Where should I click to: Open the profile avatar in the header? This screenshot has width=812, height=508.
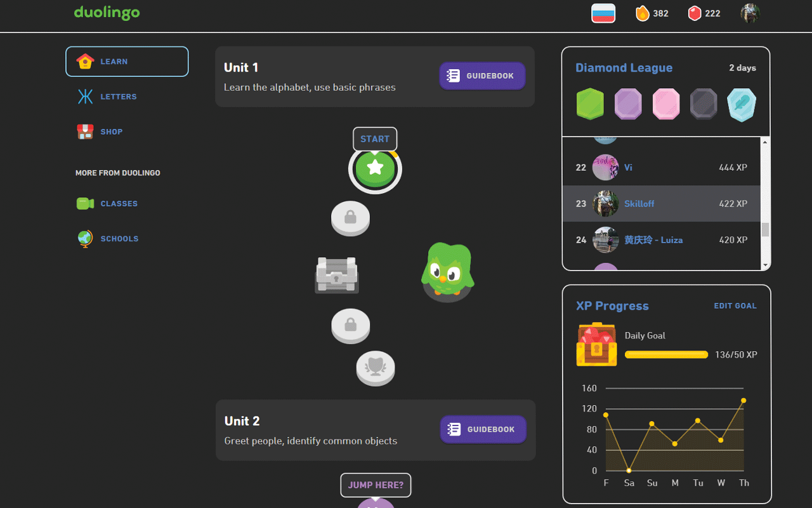(x=750, y=13)
